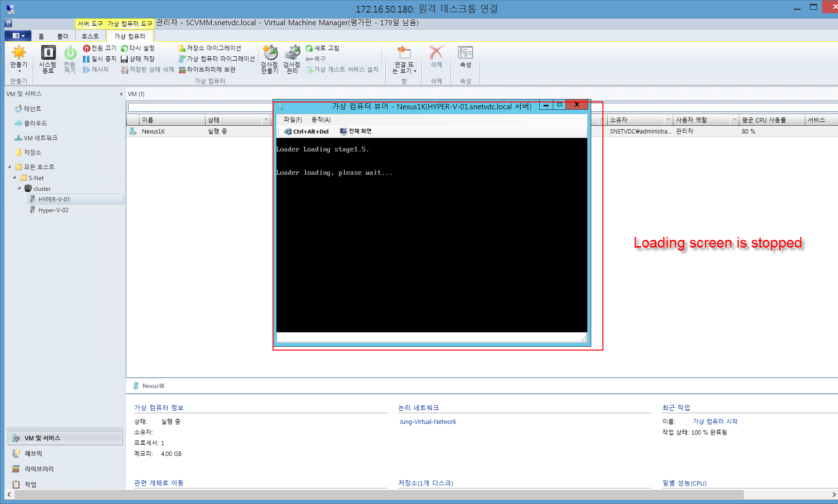Open 소유자 column filter dropdown

[x=668, y=120]
